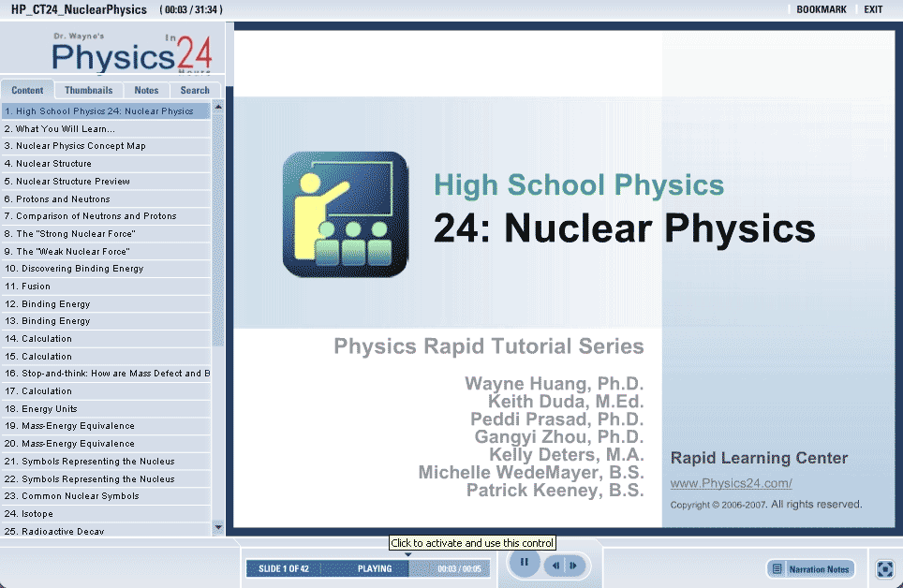903x588 pixels.
Task: Switch to the Thumbnails tab
Action: (88, 91)
